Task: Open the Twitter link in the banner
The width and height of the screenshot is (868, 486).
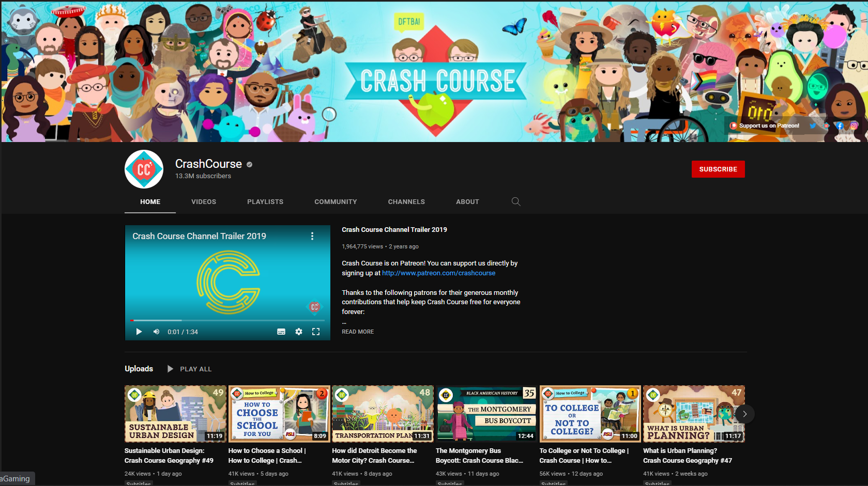Action: coord(813,126)
